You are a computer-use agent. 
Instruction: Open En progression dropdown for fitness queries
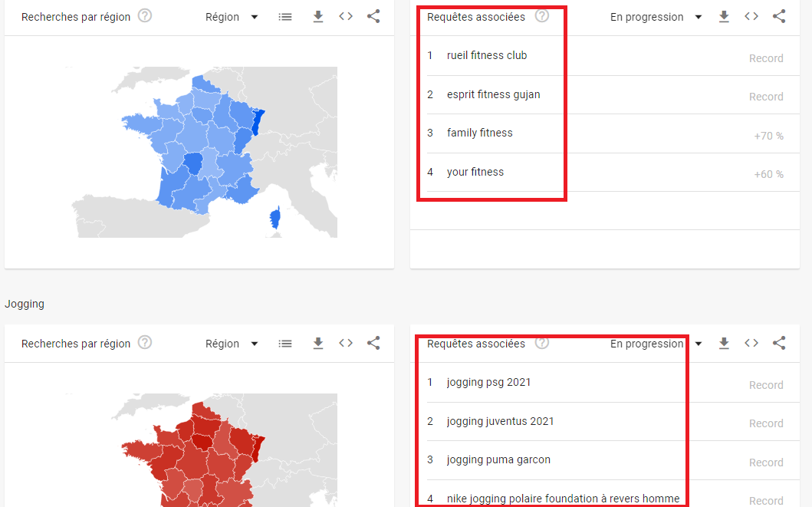pos(656,17)
